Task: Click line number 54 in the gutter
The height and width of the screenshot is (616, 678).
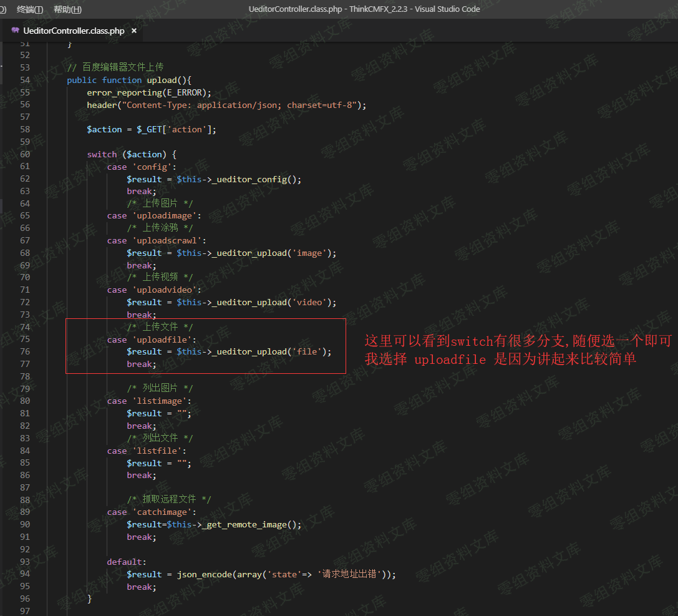Action: 24,80
